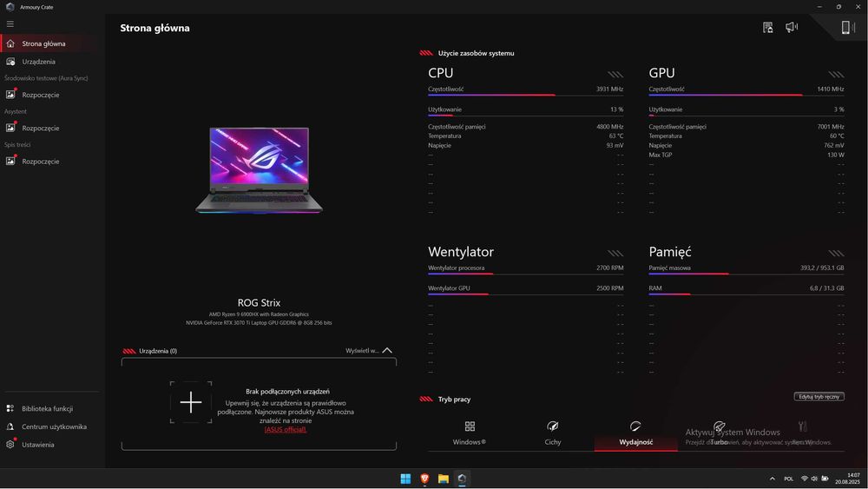This screenshot has height=489, width=868.
Task: Click the AMD Ryzen 9 6900HX spec line
Action: (259, 314)
